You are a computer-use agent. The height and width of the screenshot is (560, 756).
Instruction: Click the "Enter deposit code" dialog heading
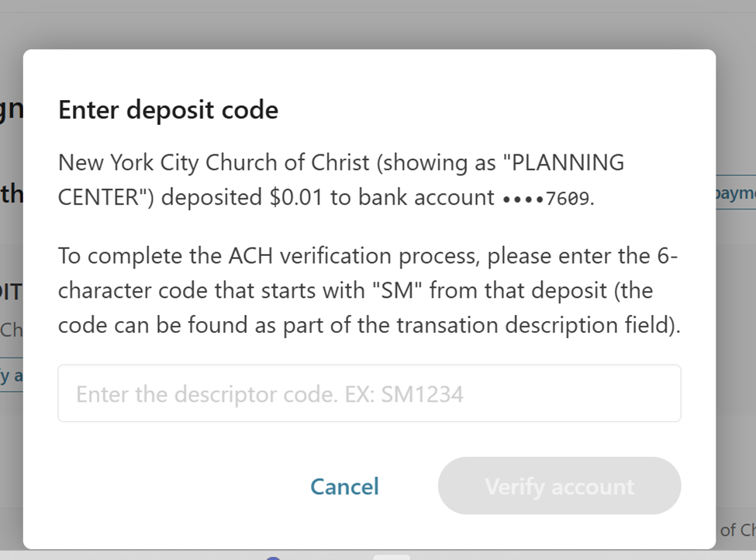(168, 110)
